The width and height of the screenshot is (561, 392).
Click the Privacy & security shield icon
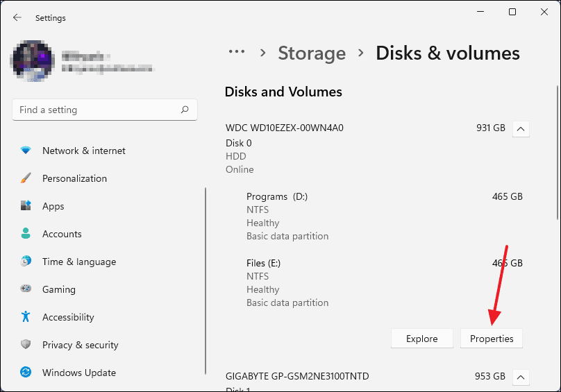pyautogui.click(x=26, y=345)
